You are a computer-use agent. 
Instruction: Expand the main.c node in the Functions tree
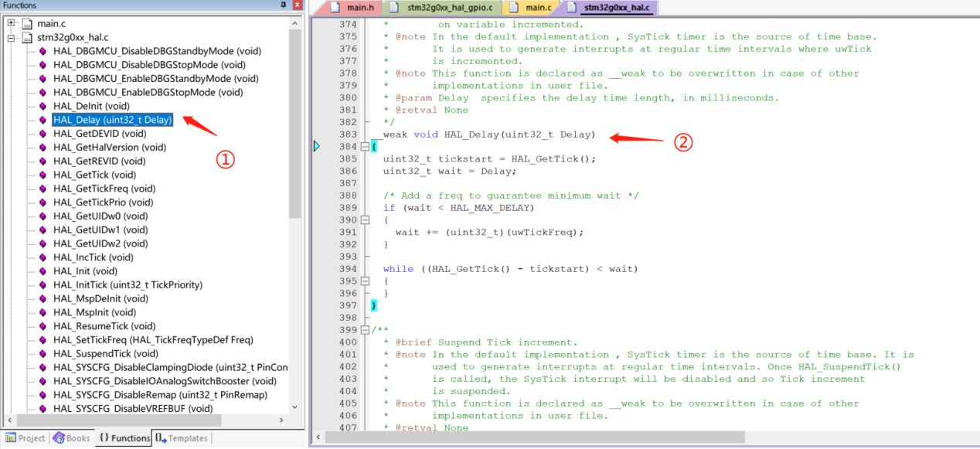click(12, 23)
